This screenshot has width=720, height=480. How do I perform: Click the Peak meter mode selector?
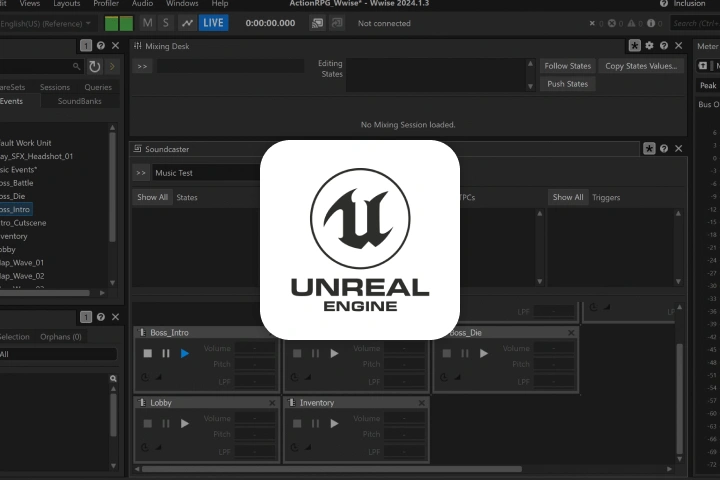point(708,85)
